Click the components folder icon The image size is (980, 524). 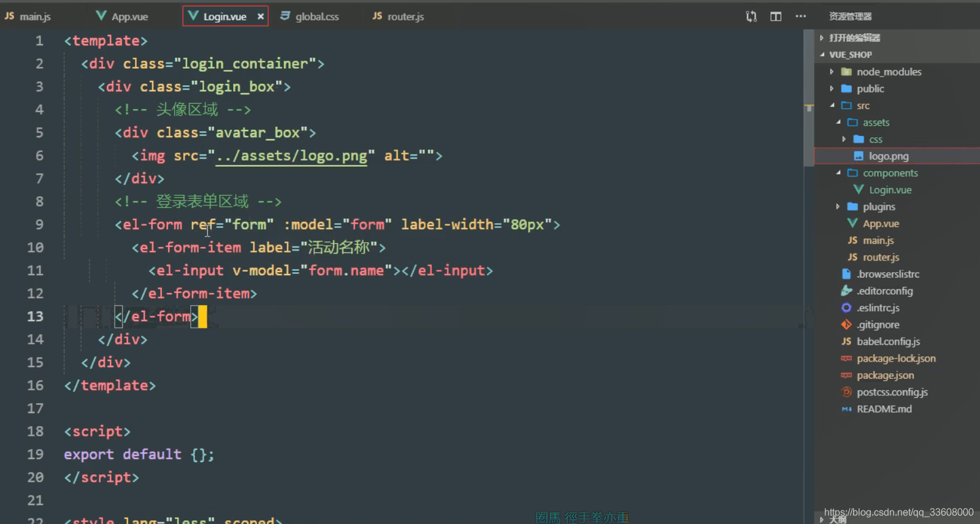pyautogui.click(x=852, y=173)
